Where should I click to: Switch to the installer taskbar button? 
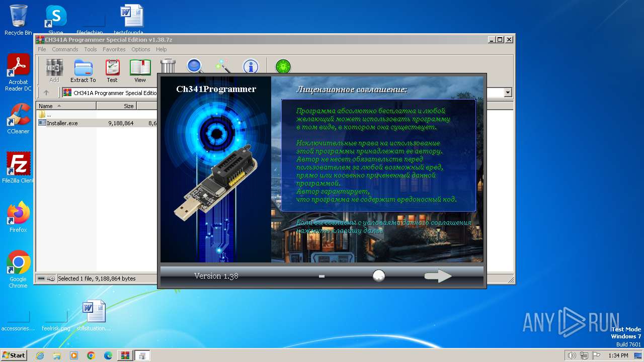[142, 355]
